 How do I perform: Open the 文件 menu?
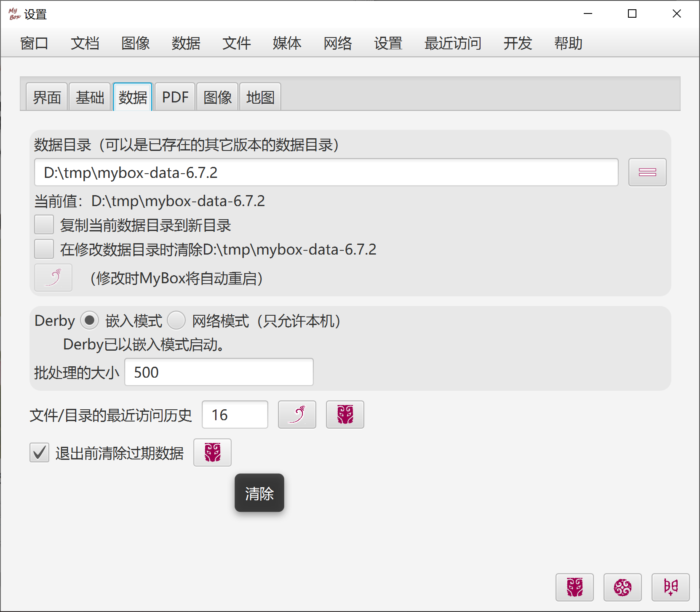236,43
